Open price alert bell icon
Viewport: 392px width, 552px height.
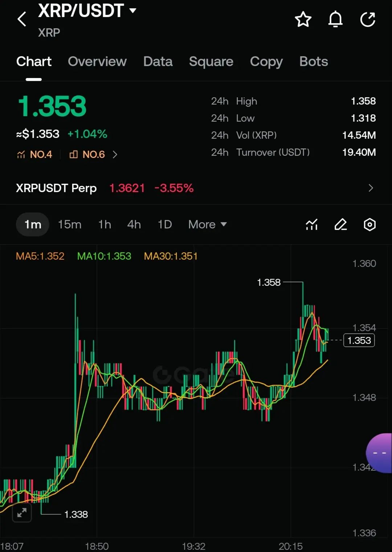point(335,19)
